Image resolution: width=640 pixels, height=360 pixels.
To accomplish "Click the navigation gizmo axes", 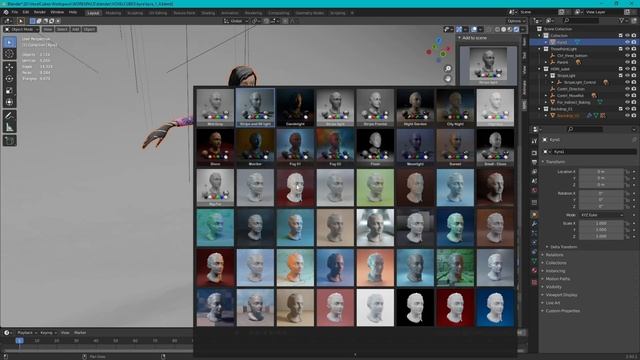I will 438,50.
